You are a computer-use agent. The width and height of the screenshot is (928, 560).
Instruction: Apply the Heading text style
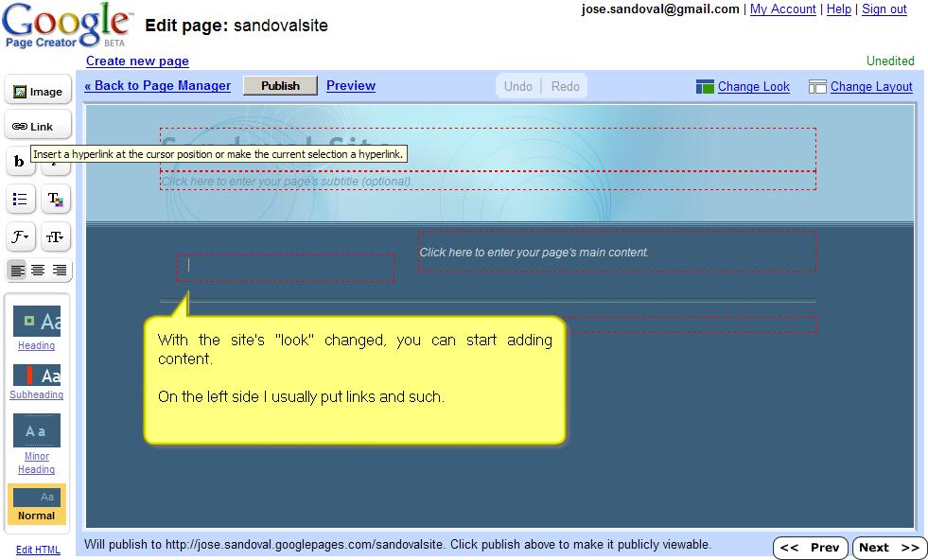coord(36,328)
